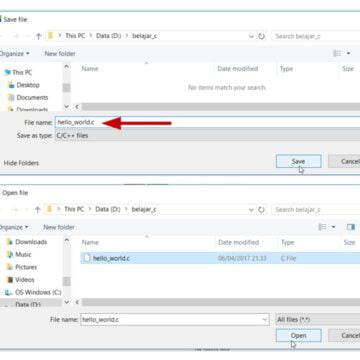Sort by Name column in Save dialog

point(90,69)
